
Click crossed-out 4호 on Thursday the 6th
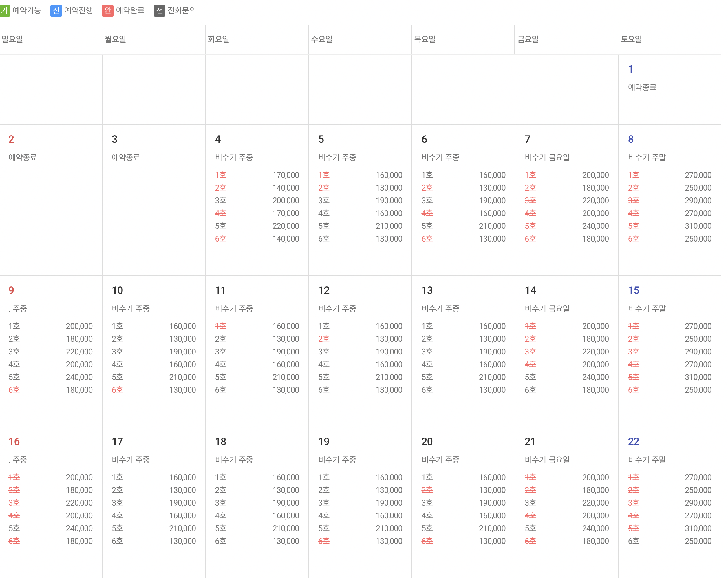tap(427, 213)
